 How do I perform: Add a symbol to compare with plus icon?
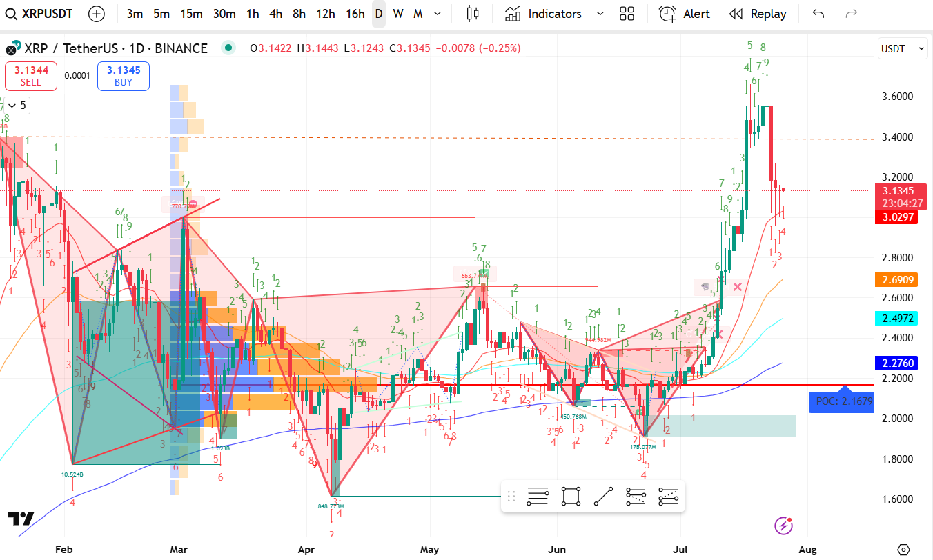pyautogui.click(x=97, y=14)
